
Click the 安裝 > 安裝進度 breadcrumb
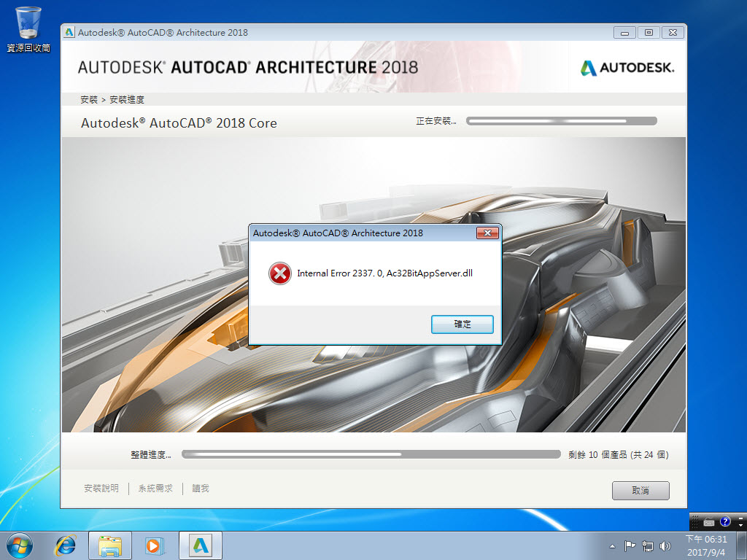click(112, 99)
